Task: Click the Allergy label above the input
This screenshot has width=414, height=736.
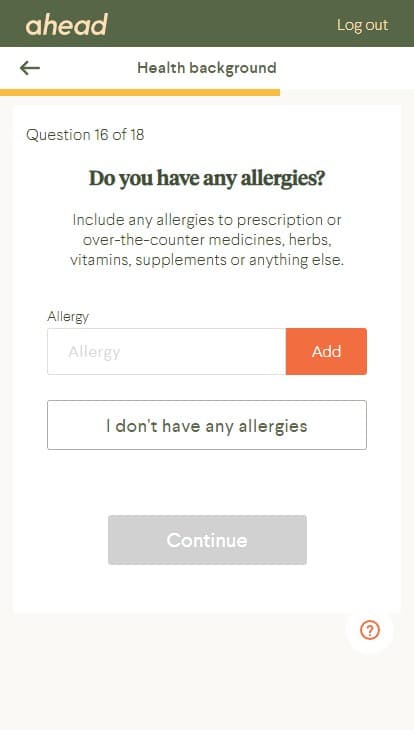Action: pyautogui.click(x=68, y=317)
